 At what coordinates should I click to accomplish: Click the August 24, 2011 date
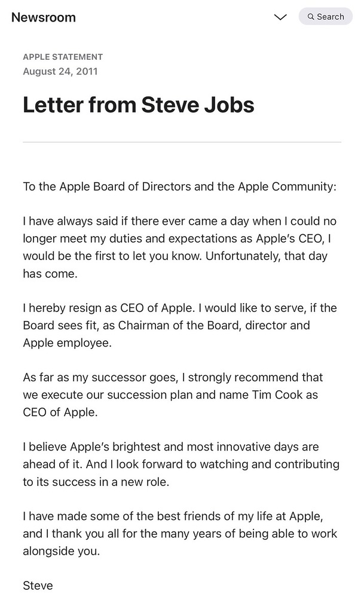point(60,72)
